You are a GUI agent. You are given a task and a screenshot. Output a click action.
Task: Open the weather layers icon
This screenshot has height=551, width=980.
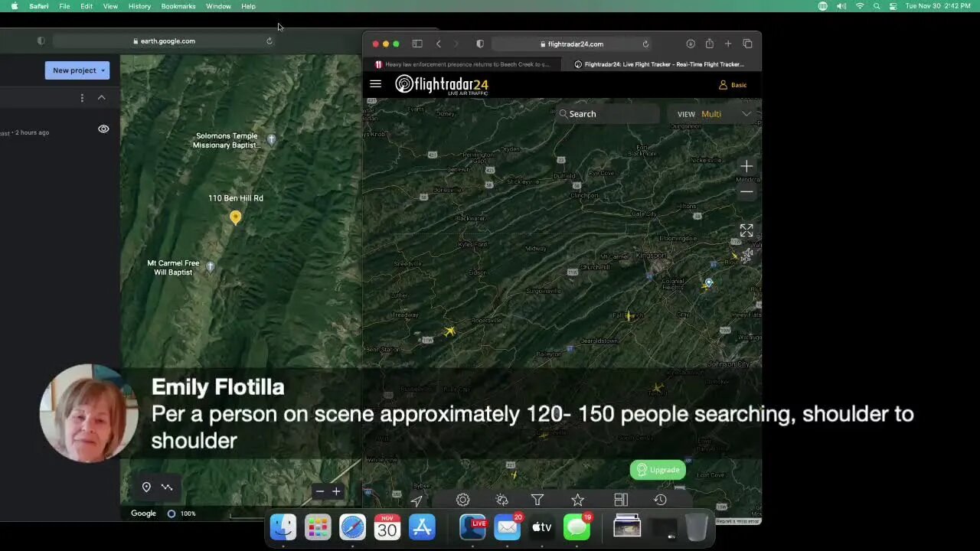(x=501, y=500)
